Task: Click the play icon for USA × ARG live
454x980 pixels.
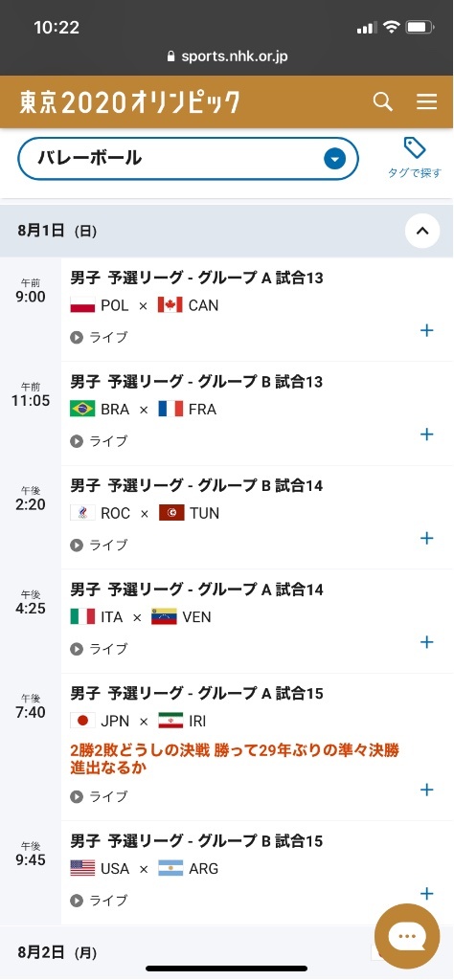Action: click(x=77, y=900)
